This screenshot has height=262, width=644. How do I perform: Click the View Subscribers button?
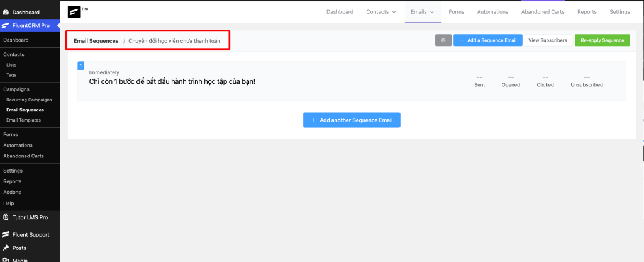[547, 40]
